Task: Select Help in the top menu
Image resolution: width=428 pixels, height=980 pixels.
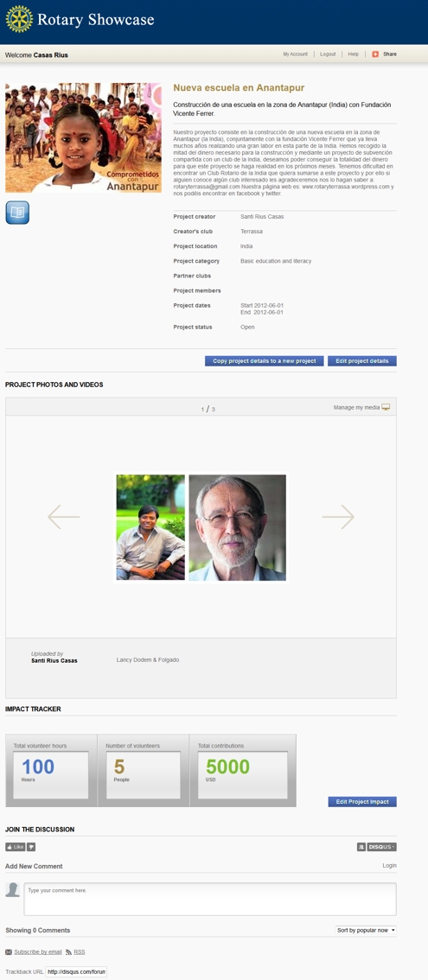Action: (354, 54)
